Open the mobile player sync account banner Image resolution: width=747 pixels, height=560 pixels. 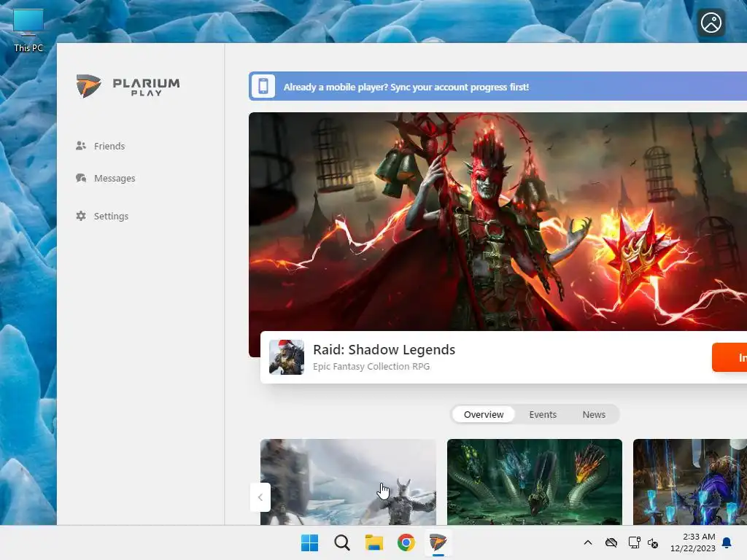pos(498,86)
